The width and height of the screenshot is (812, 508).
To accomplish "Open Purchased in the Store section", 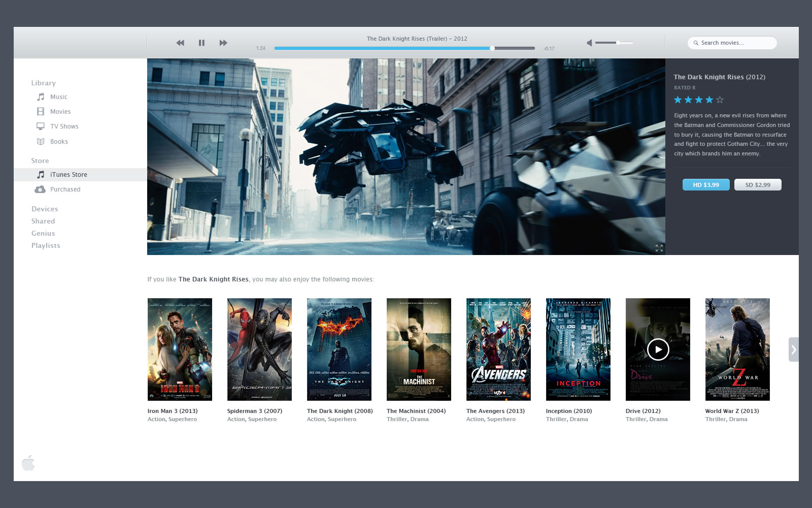I will pos(65,189).
